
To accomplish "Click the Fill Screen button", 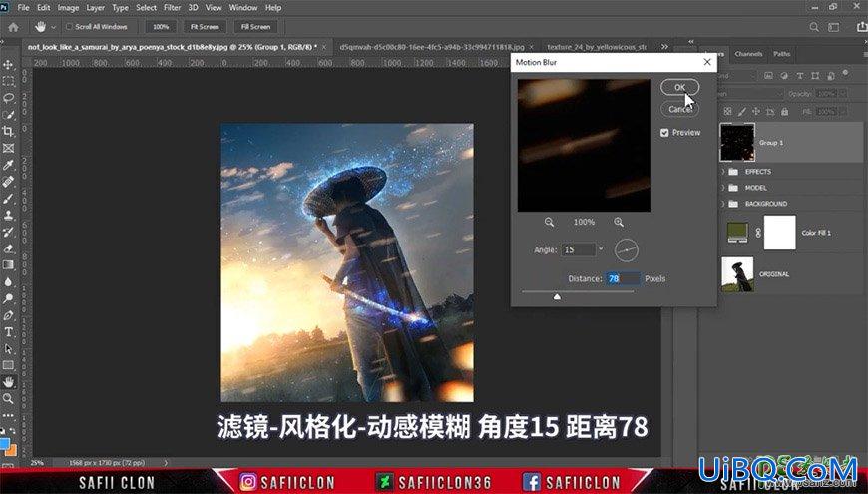I will point(255,27).
